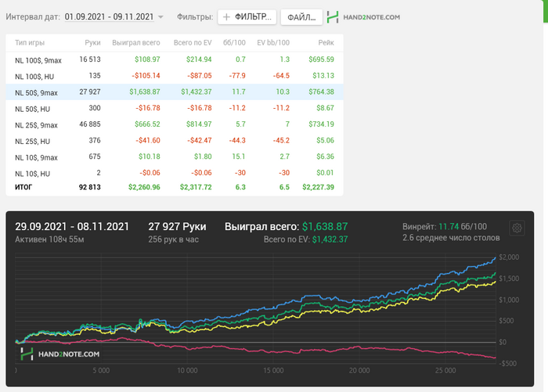Expand the date interval dropdown arrow

click(160, 16)
